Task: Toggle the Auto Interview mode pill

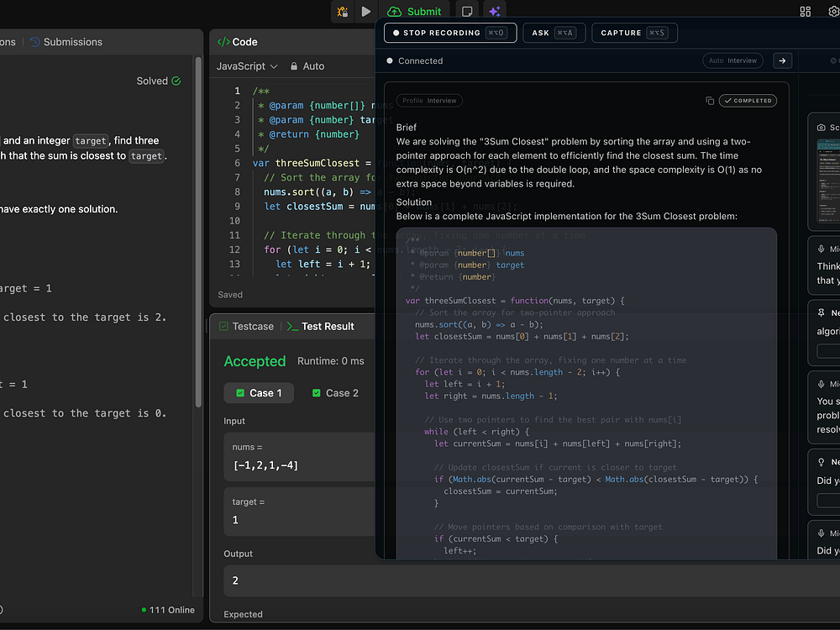Action: [732, 60]
